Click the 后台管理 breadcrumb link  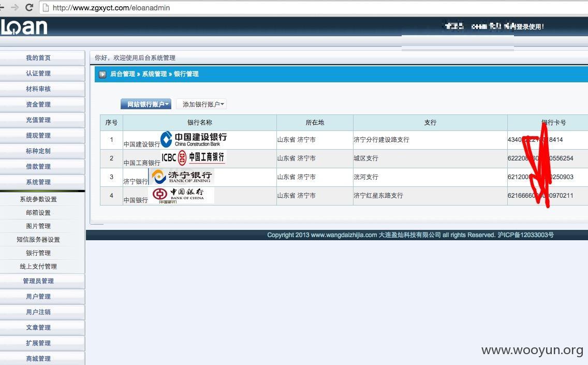point(123,74)
